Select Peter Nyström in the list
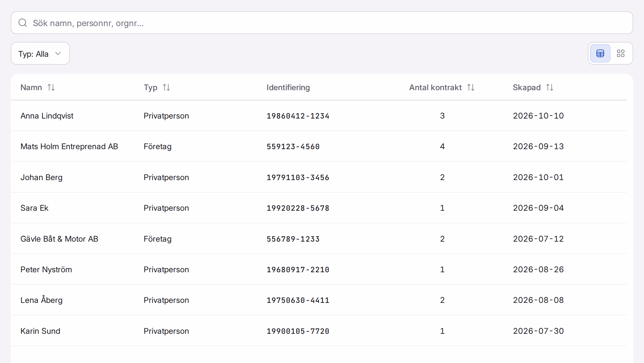This screenshot has width=644, height=363. click(319, 269)
